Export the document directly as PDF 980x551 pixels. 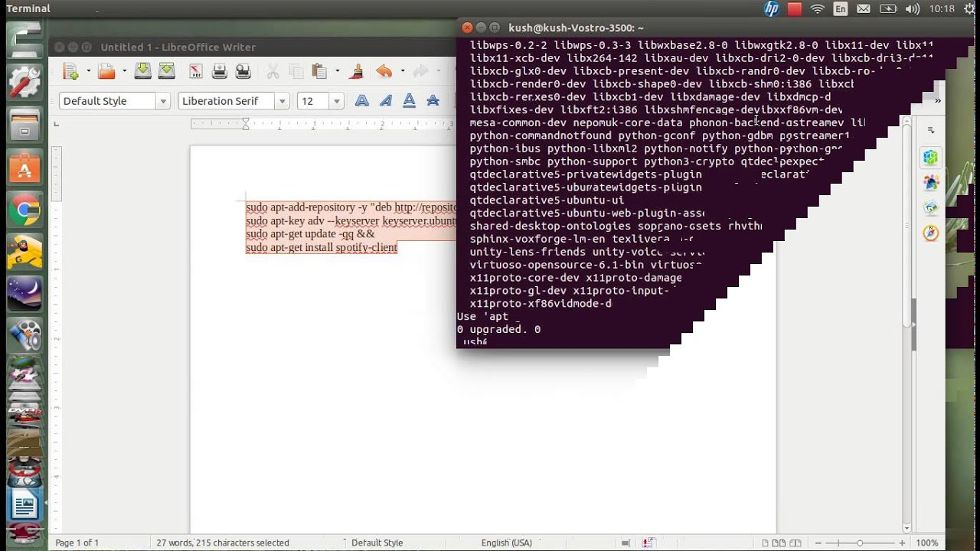[195, 72]
